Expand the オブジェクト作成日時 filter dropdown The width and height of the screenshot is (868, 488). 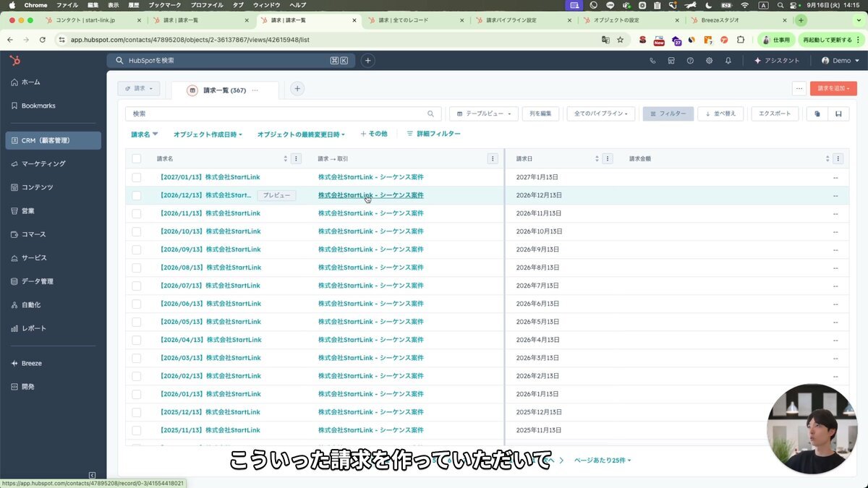(208, 134)
